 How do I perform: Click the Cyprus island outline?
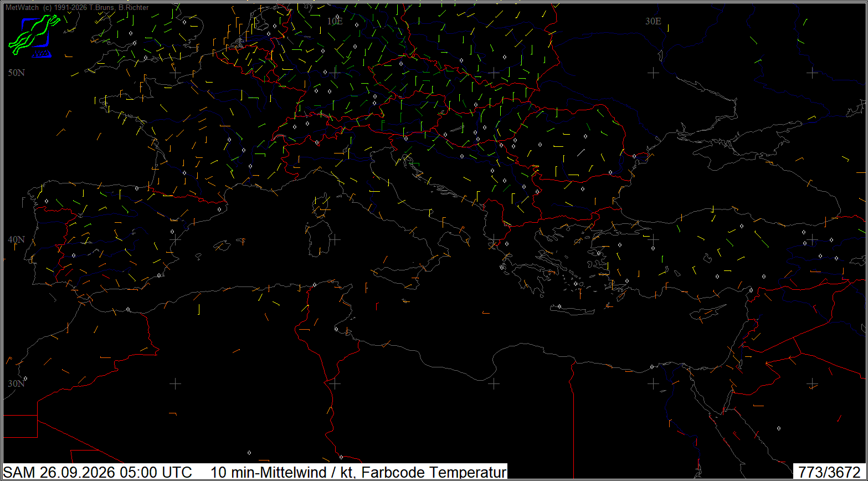[709, 312]
